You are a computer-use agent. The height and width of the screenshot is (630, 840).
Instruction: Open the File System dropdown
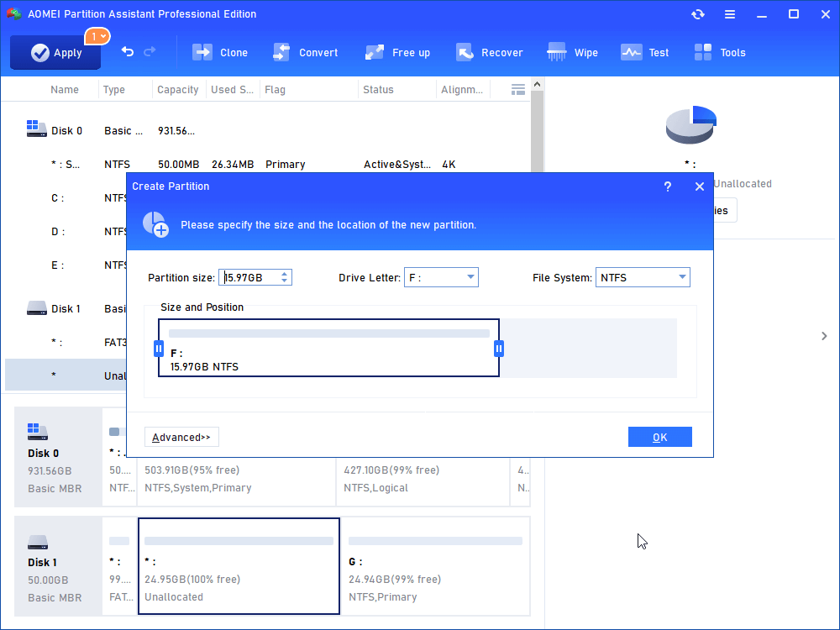pyautogui.click(x=643, y=277)
